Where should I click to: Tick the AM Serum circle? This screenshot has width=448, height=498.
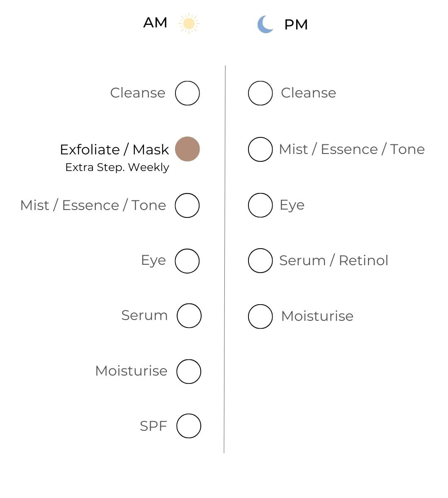coord(189,316)
